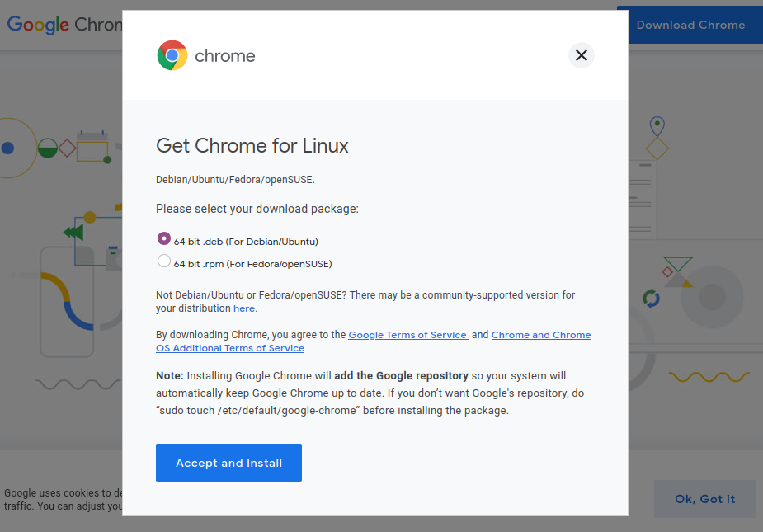Click the Download Chrome button
This screenshot has width=763, height=532.
click(x=690, y=25)
